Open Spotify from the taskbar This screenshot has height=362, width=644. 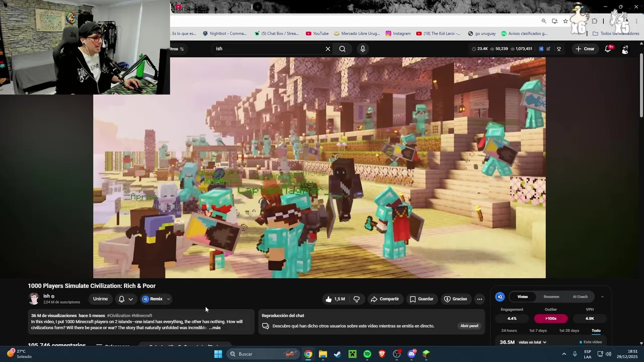click(367, 354)
